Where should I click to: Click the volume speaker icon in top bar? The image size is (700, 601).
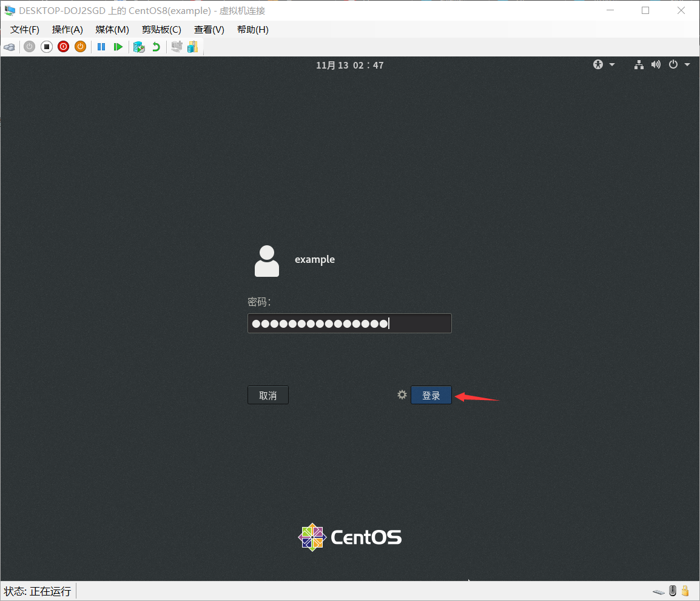click(x=656, y=65)
